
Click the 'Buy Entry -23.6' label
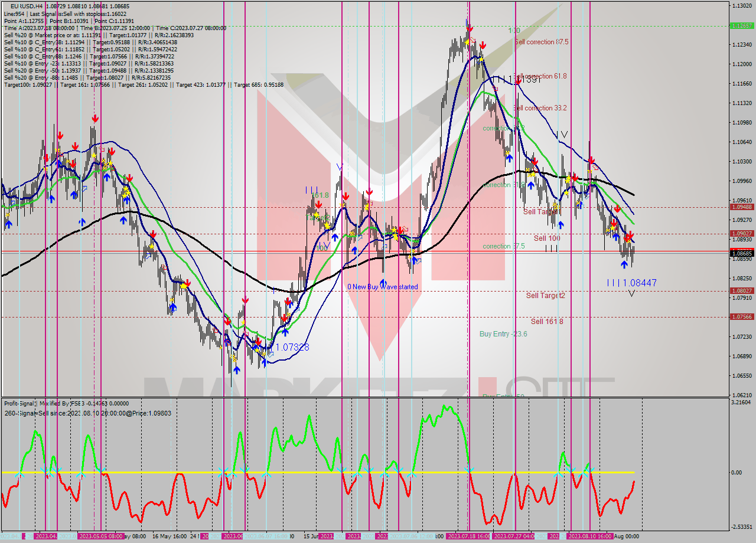(503, 333)
